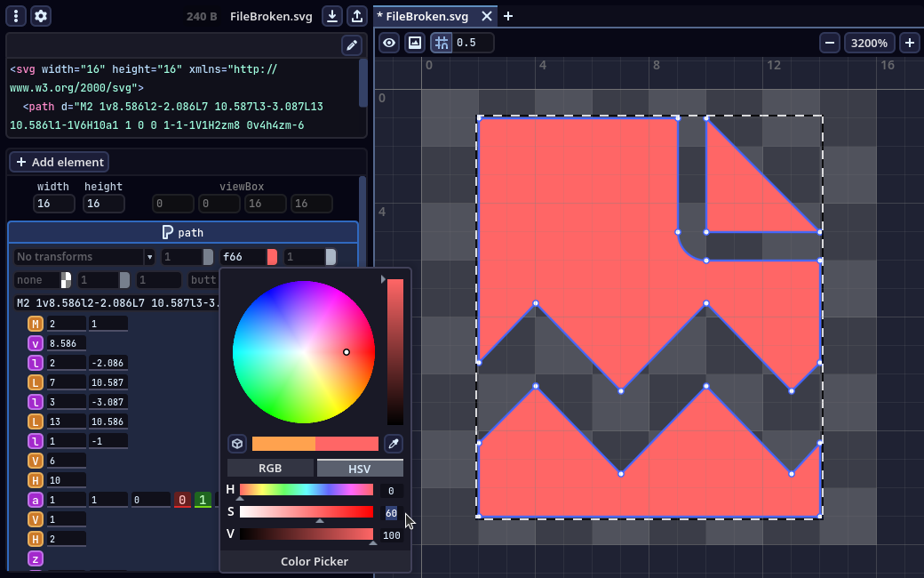
Task: Switch color picker to RGB mode
Action: coord(270,469)
